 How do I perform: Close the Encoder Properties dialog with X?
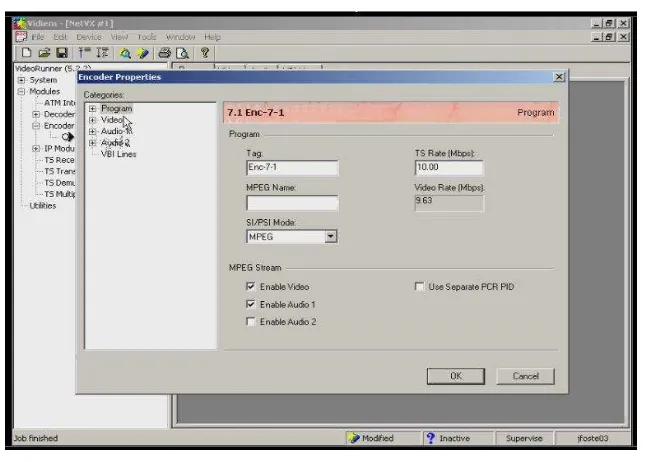pyautogui.click(x=559, y=77)
